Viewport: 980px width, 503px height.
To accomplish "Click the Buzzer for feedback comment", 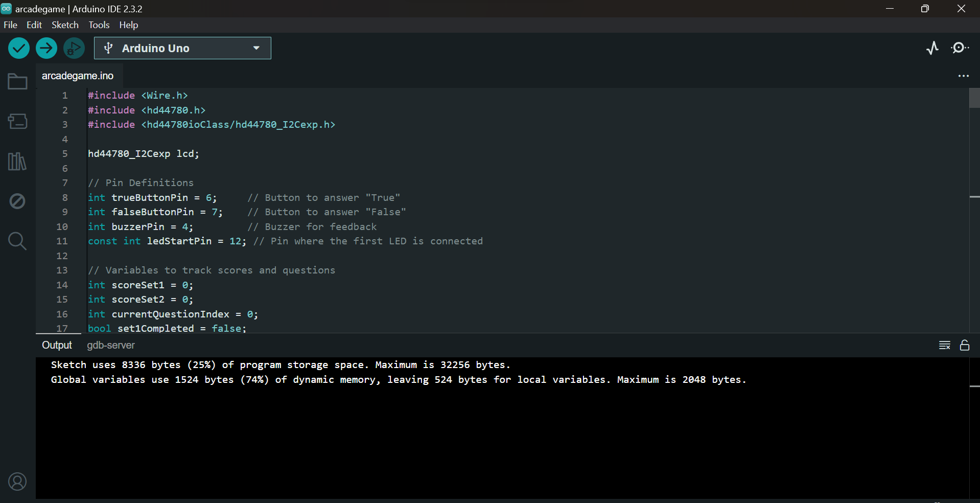I will click(x=312, y=226).
